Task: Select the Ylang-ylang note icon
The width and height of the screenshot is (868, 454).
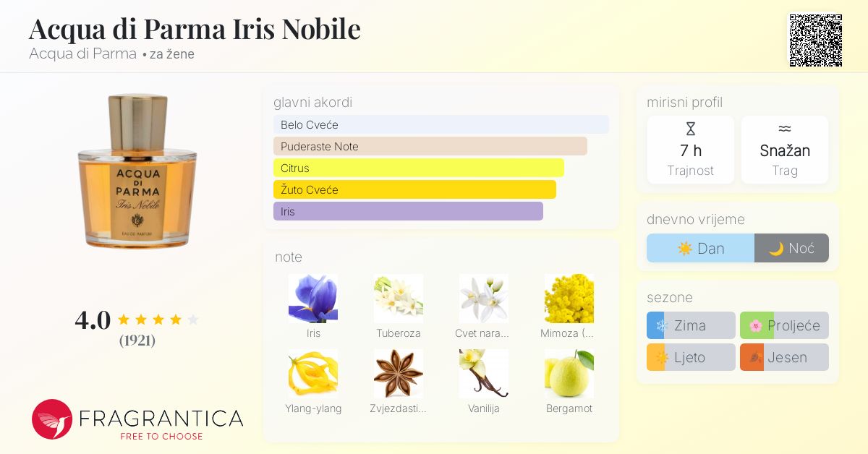Action: coord(313,373)
